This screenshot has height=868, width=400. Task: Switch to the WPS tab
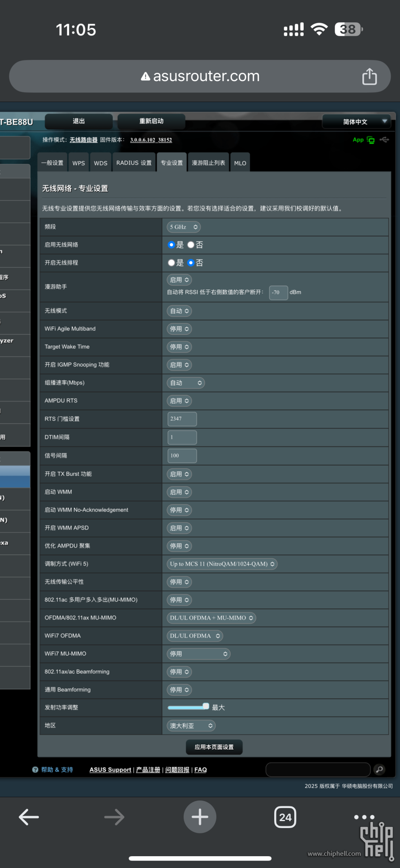[79, 163]
